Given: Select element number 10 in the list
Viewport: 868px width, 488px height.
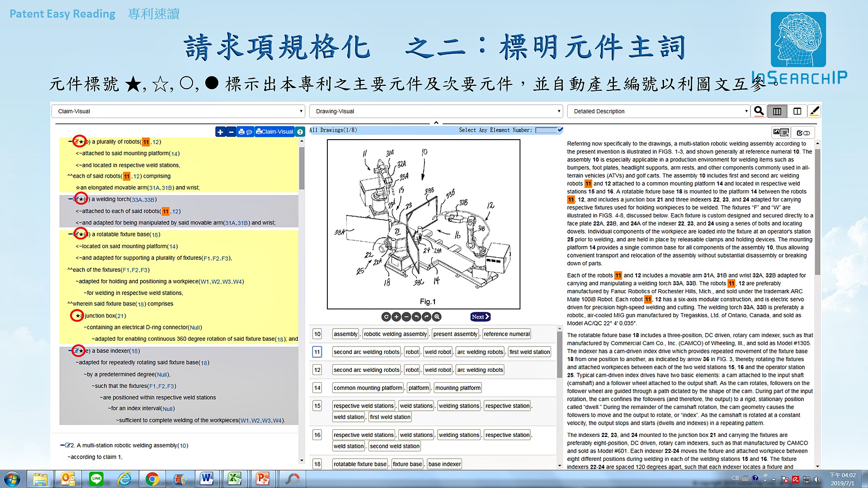Looking at the screenshot, I should [317, 334].
